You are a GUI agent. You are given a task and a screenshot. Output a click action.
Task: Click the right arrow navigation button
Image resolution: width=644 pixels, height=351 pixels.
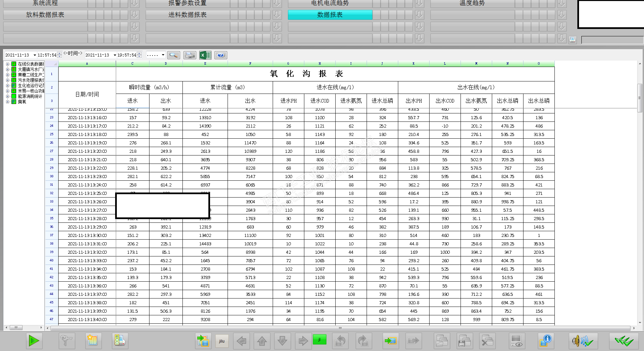[303, 341]
